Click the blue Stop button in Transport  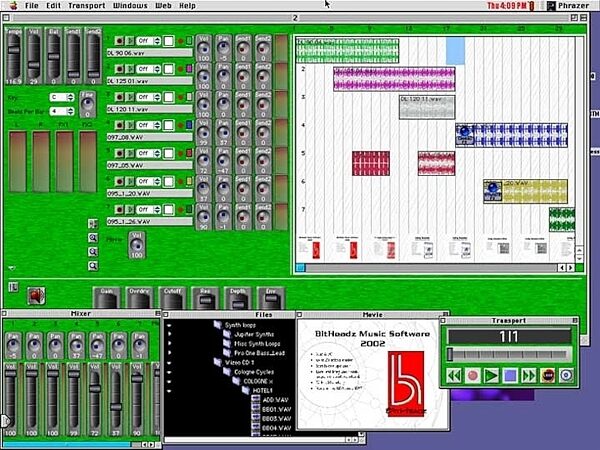tap(510, 375)
